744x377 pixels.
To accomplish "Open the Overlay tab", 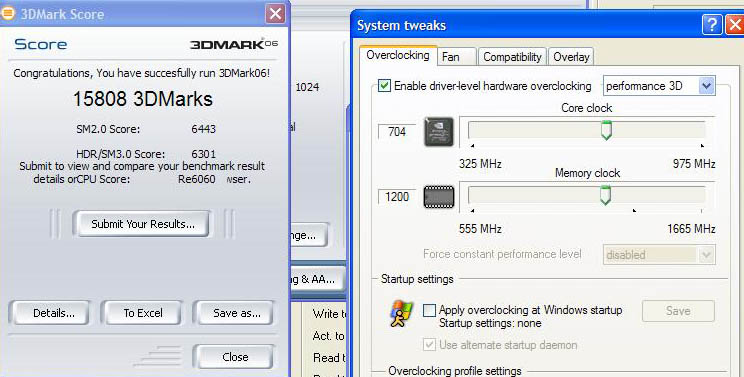I will click(x=571, y=57).
